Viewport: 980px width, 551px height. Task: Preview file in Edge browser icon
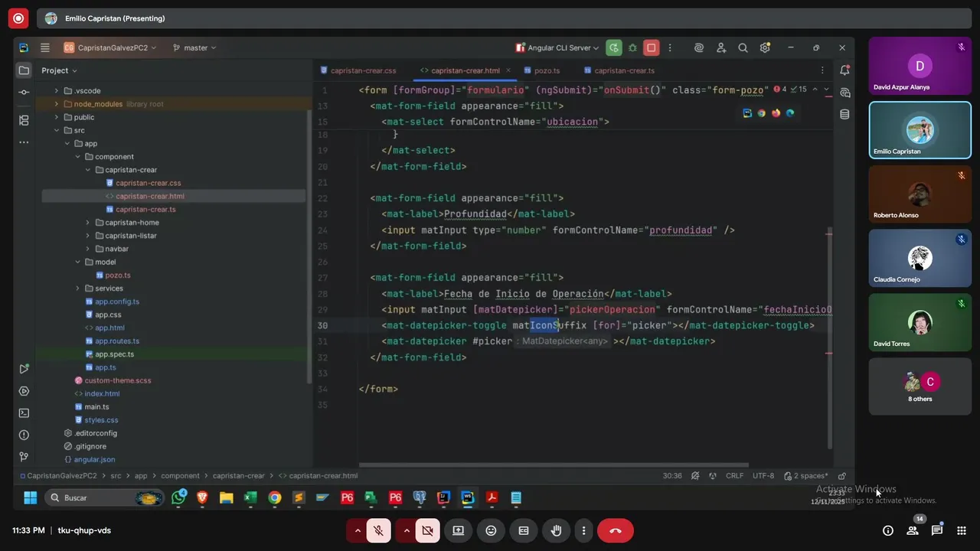tap(790, 113)
